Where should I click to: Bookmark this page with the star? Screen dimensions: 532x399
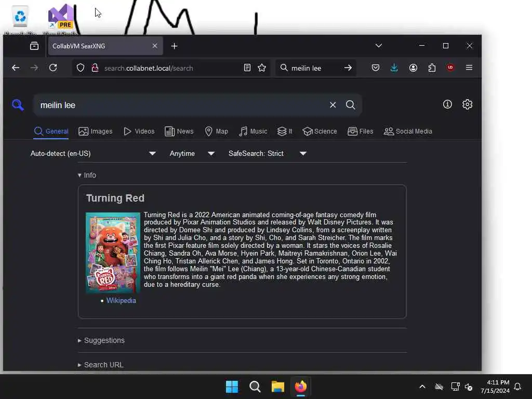(x=262, y=68)
